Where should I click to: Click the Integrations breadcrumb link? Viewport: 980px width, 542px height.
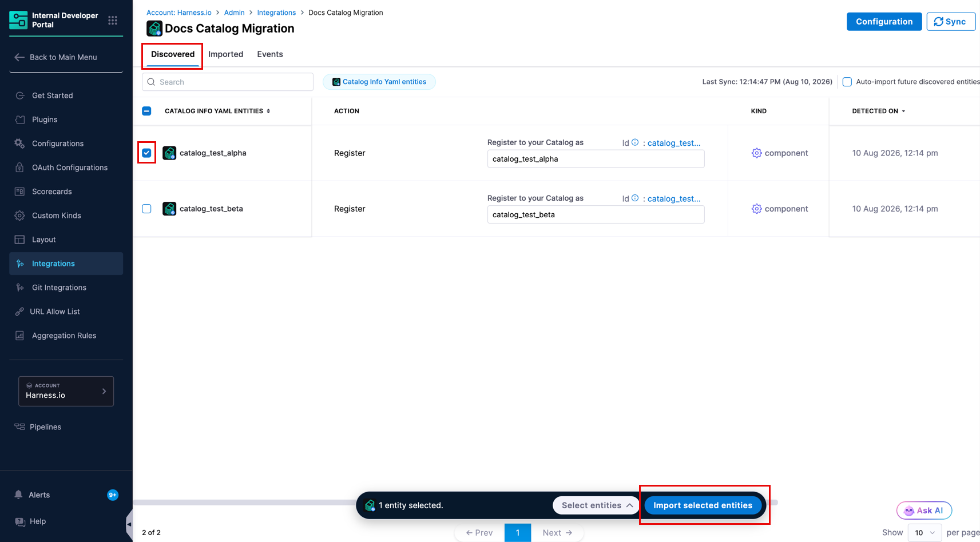pyautogui.click(x=276, y=13)
